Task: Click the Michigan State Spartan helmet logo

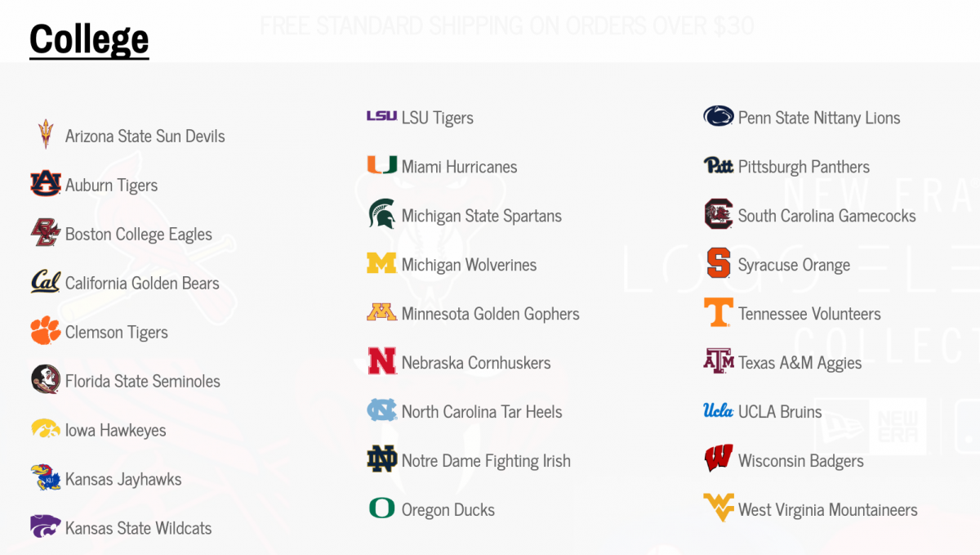Action: 381,214
